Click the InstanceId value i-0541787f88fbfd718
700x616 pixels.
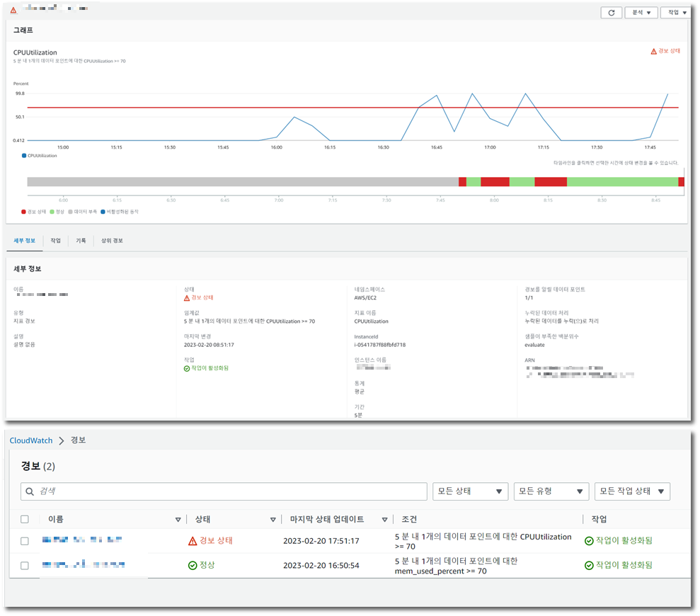click(x=380, y=345)
